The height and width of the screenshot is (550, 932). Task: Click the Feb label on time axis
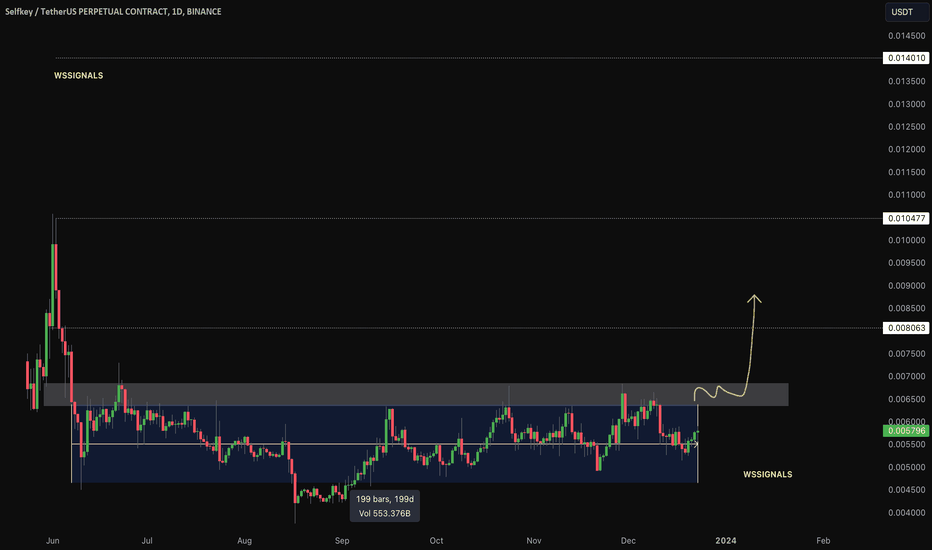tap(823, 540)
